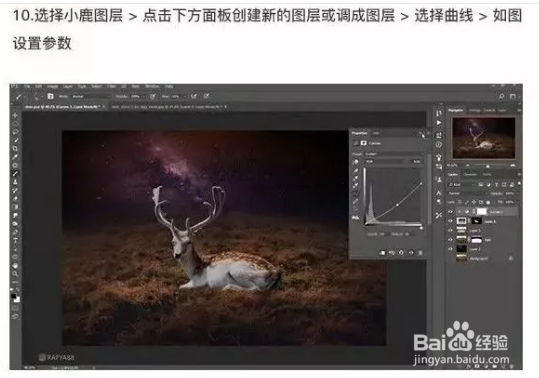Select the active Brush tool in the toolbox

click(x=15, y=174)
